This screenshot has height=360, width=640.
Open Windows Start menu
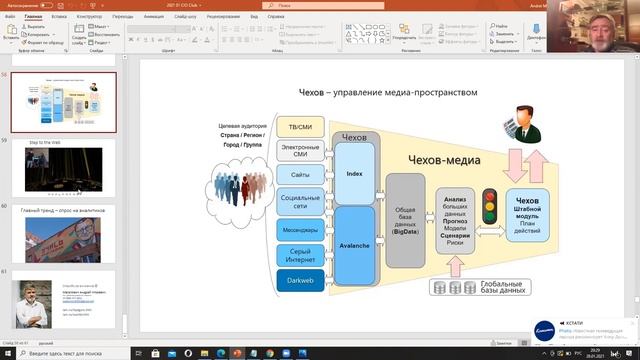tap(8, 353)
